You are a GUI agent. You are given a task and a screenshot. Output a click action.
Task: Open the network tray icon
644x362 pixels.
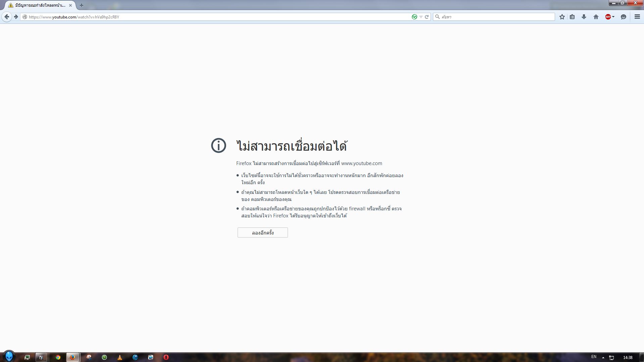(x=611, y=358)
